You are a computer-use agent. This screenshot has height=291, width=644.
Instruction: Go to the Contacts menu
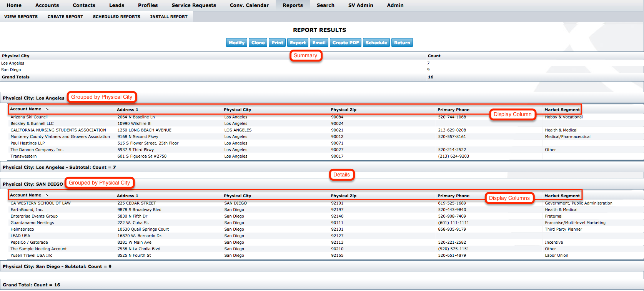pyautogui.click(x=84, y=5)
